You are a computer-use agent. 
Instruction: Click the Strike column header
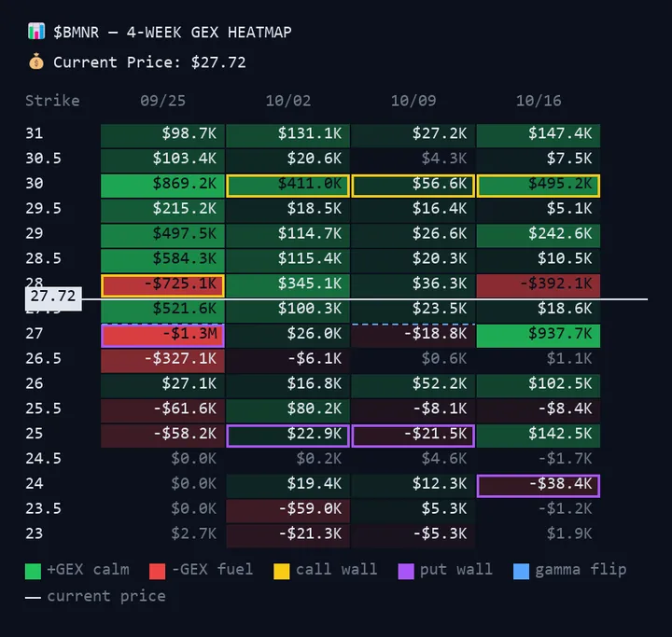[52, 101]
